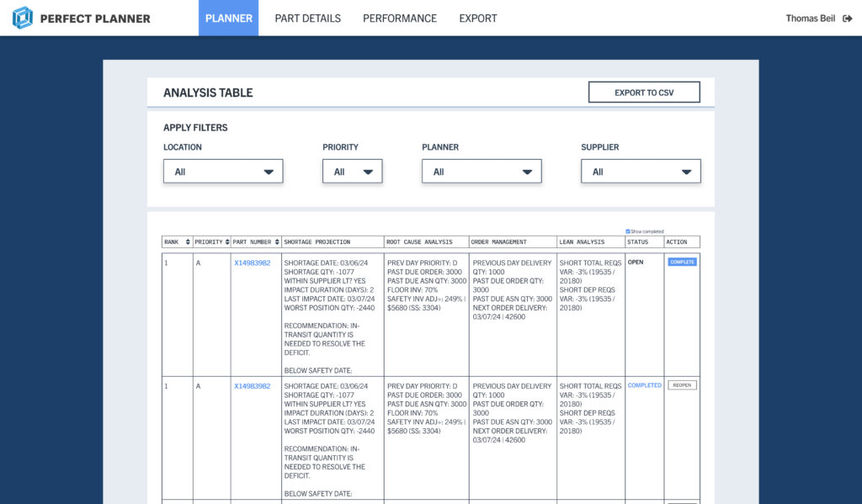Open part X14983982 in the first row

252,263
